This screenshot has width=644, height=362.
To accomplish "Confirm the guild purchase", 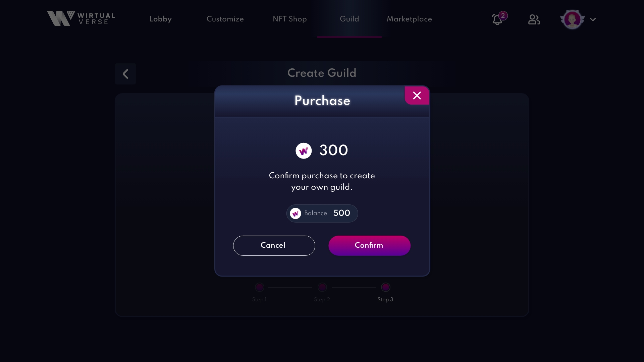I will coord(369,246).
